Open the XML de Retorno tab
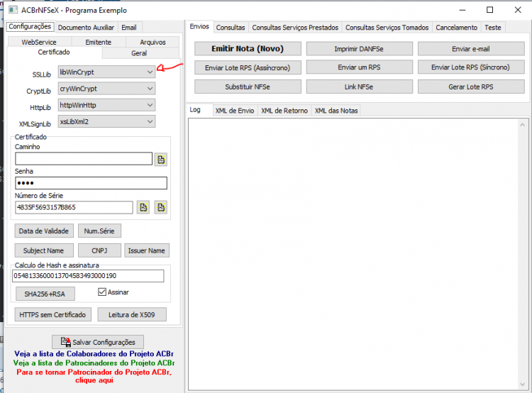Viewport: 532px width, 393px height. [284, 111]
